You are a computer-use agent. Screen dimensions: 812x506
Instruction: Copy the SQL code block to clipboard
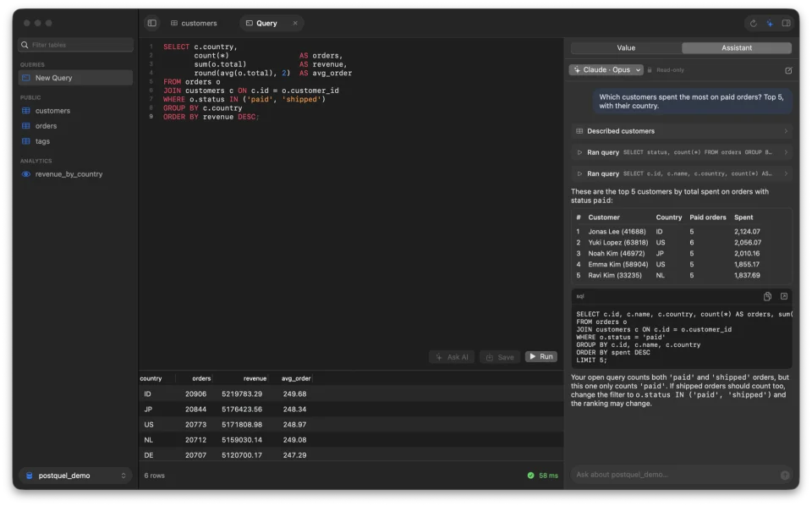767,296
